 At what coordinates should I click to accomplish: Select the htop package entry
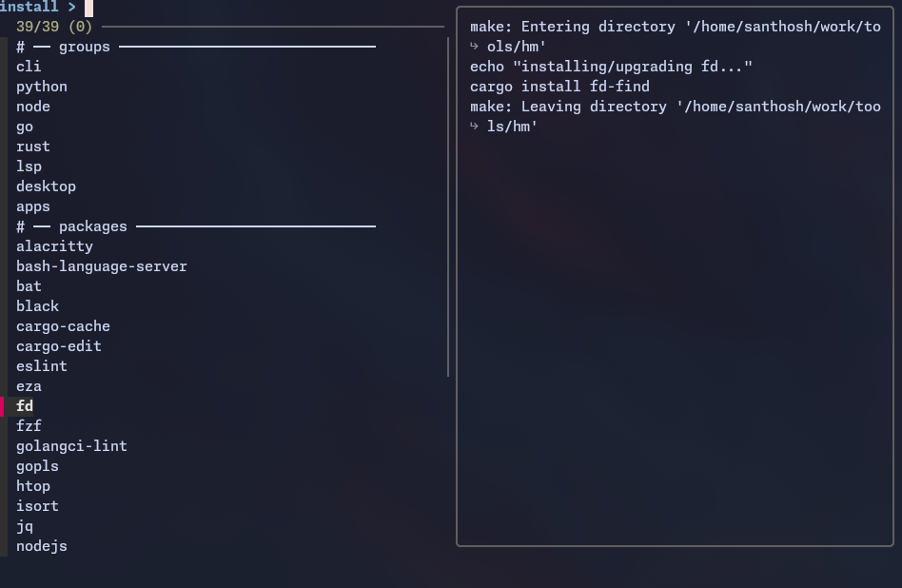tap(33, 486)
